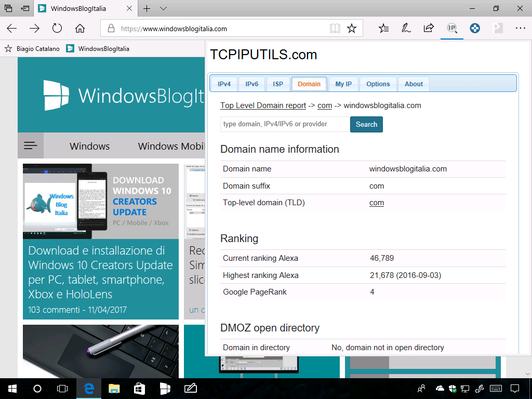Click the TCPIPUTILS IP extension icon

(x=452, y=29)
